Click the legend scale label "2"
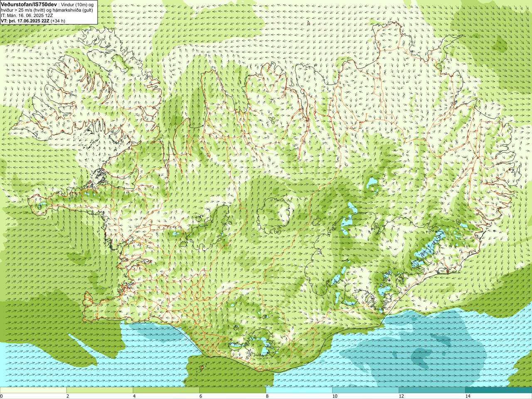The width and height of the screenshot is (532, 399). tap(68, 396)
